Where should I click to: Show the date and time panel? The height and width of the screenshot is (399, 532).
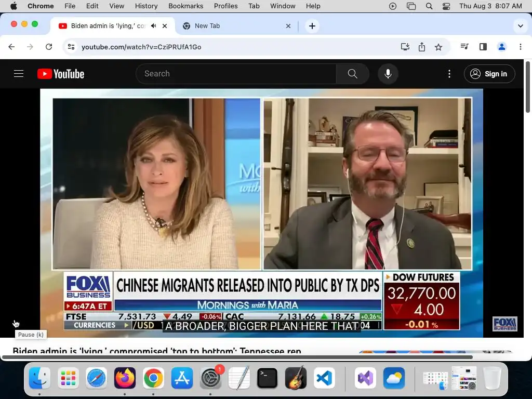[490, 6]
